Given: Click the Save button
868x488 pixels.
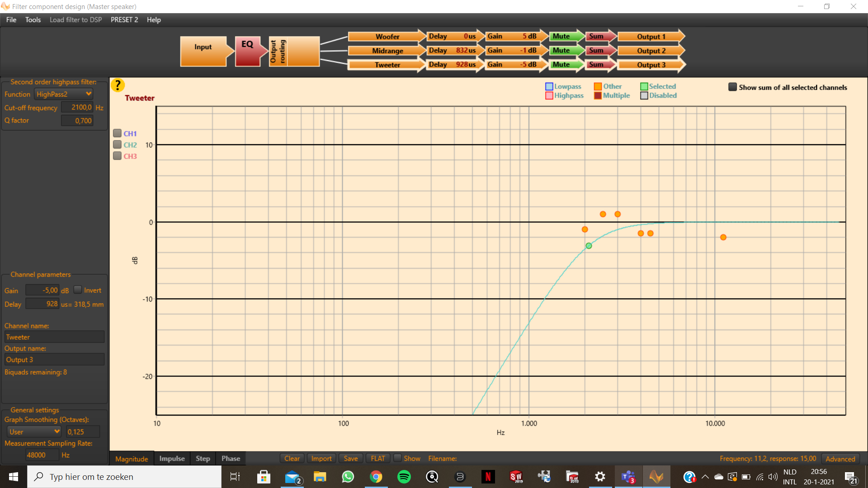Looking at the screenshot, I should (351, 458).
